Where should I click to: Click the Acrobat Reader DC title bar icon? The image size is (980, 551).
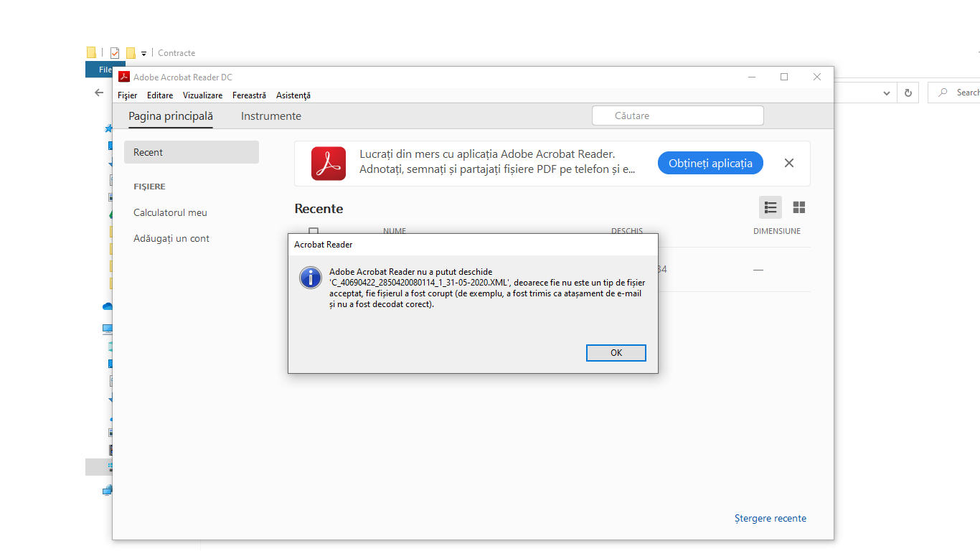tap(124, 77)
